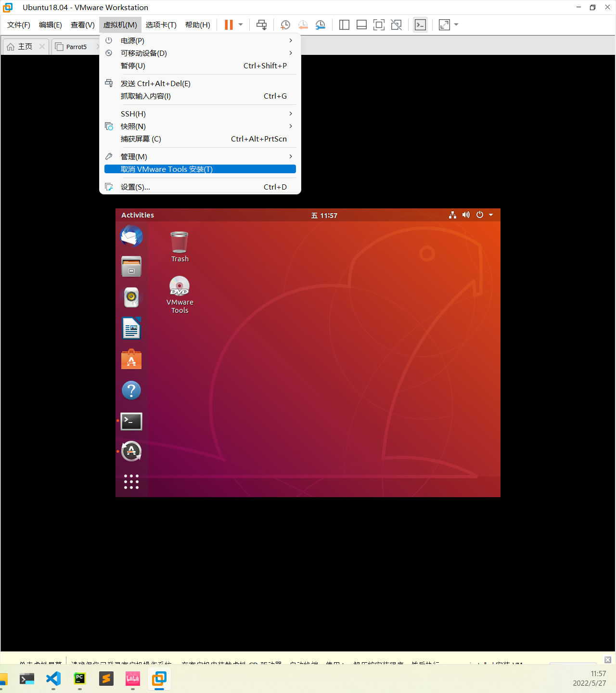Click the send Ctrl+Alt+Del toolbar icon
Viewport: 616px width, 693px height.
coord(262,25)
